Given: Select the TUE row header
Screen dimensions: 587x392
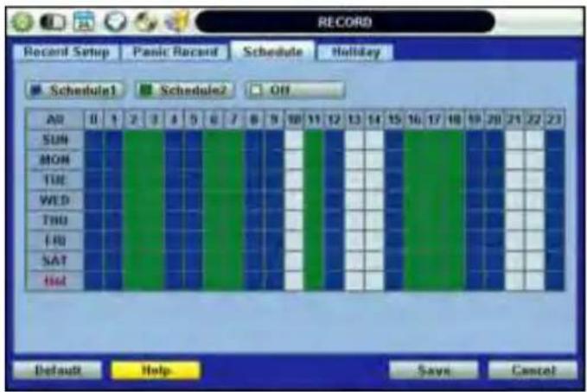Looking at the screenshot, I should 54,180.
